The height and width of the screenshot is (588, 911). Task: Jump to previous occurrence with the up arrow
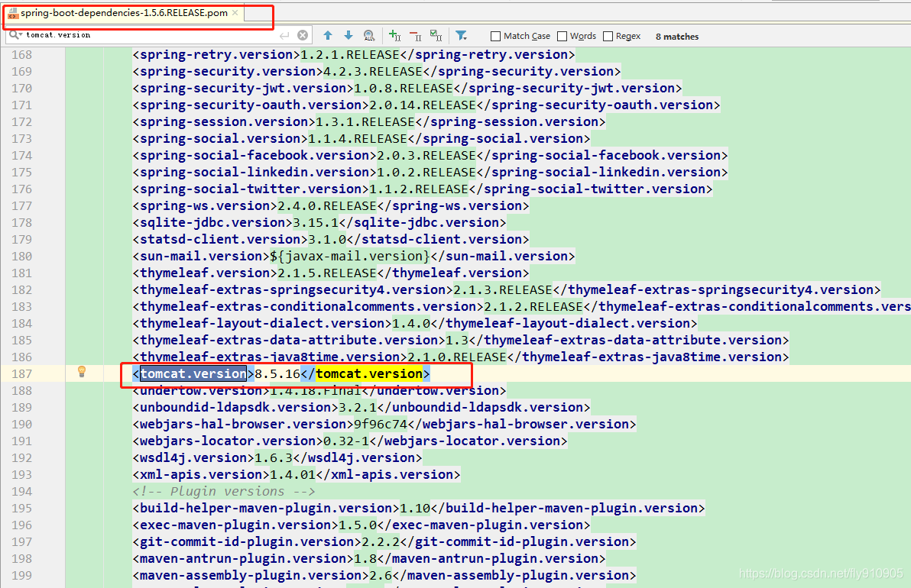coord(328,35)
